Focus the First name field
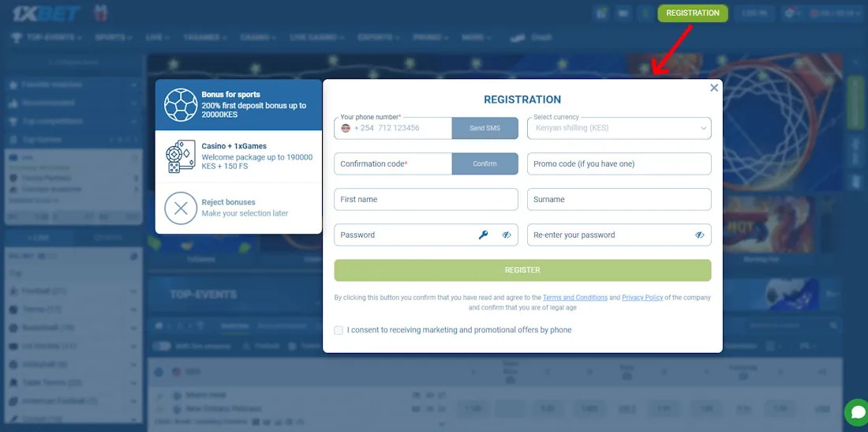868x432 pixels. [426, 199]
